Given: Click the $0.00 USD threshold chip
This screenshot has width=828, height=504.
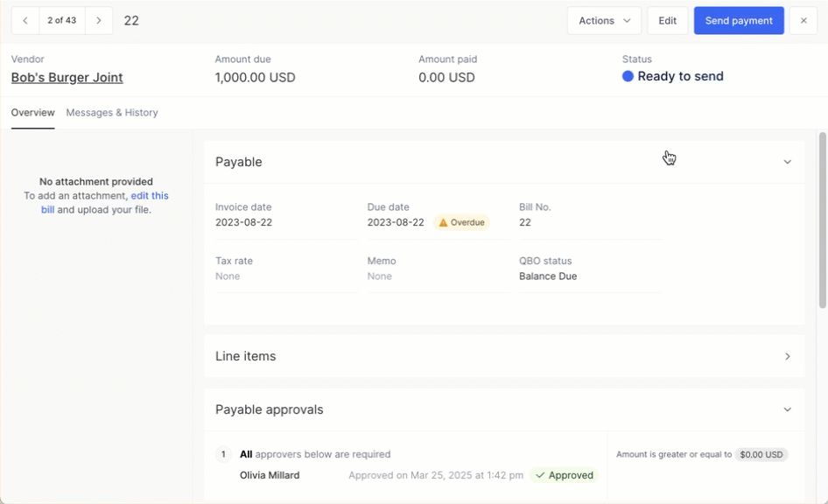Looking at the screenshot, I should point(761,454).
